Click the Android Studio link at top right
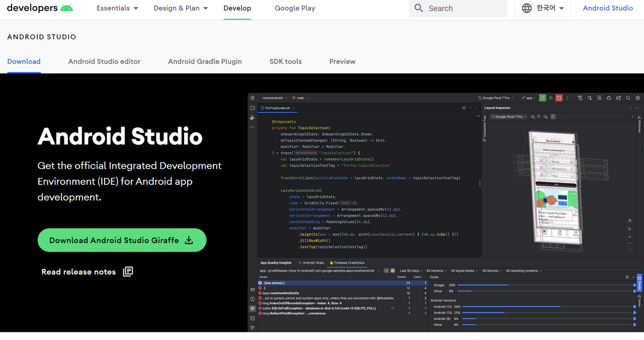Screen dimensions: 644x340 [x=608, y=8]
